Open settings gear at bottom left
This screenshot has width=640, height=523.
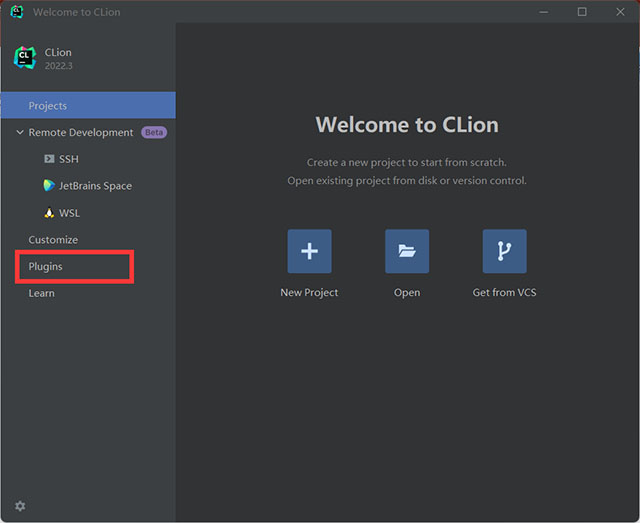[x=20, y=506]
